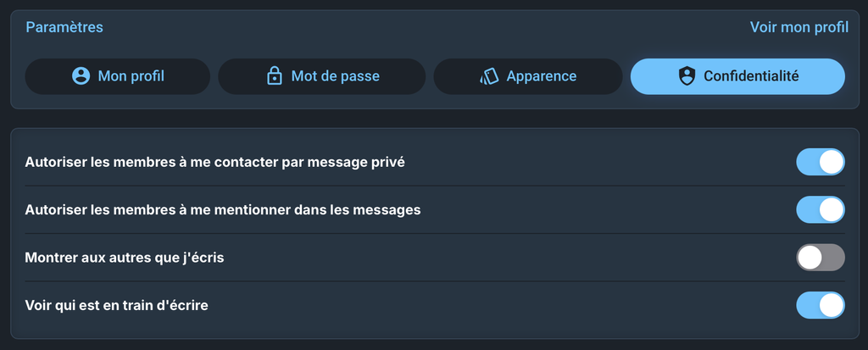Click the mention in messages setting label
Image resolution: width=868 pixels, height=350 pixels.
(x=223, y=209)
